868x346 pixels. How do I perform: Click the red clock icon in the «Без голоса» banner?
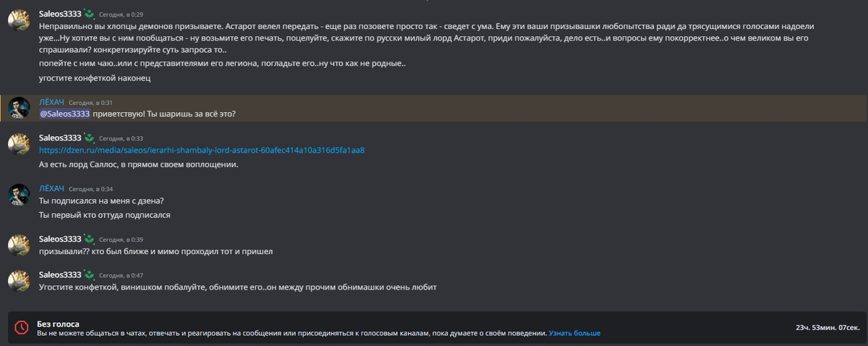click(x=21, y=328)
